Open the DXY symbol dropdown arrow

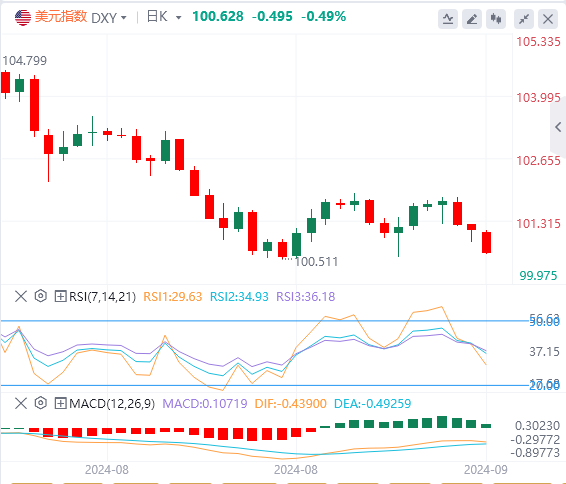click(x=124, y=18)
